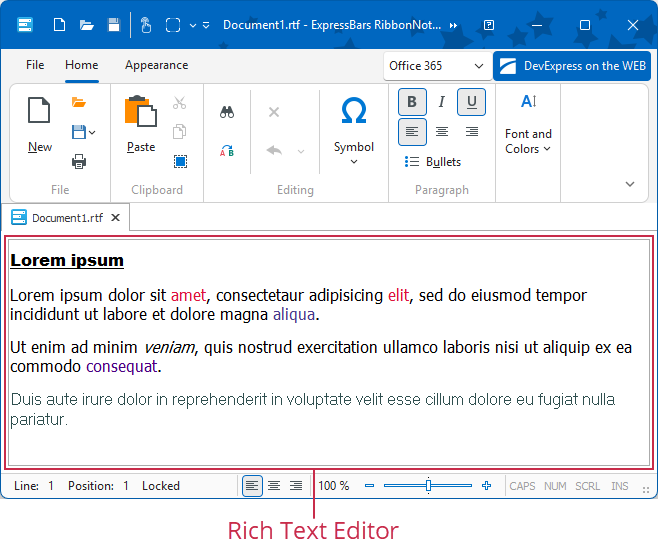Click the Locked status indicator
The height and width of the screenshot is (540, 658).
click(161, 486)
